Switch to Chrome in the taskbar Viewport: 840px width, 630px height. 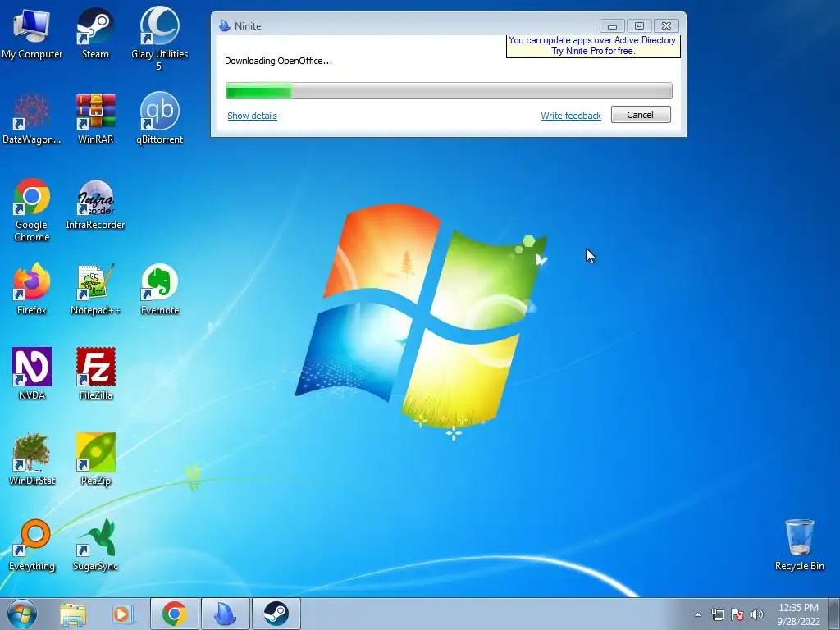[x=175, y=614]
